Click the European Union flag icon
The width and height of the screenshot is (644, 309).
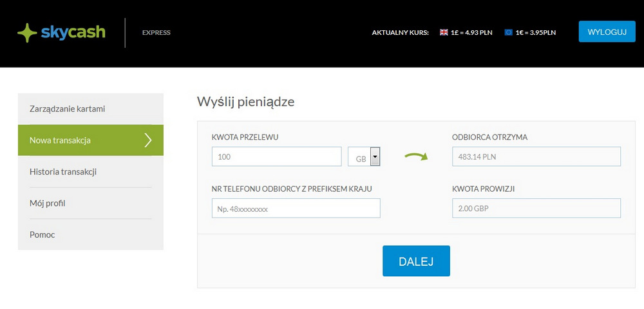click(x=509, y=32)
